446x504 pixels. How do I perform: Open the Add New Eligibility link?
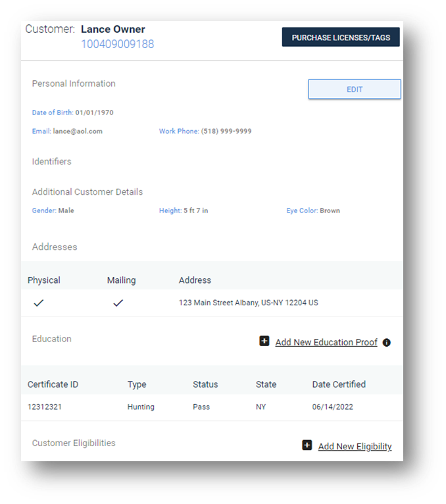[x=355, y=446]
